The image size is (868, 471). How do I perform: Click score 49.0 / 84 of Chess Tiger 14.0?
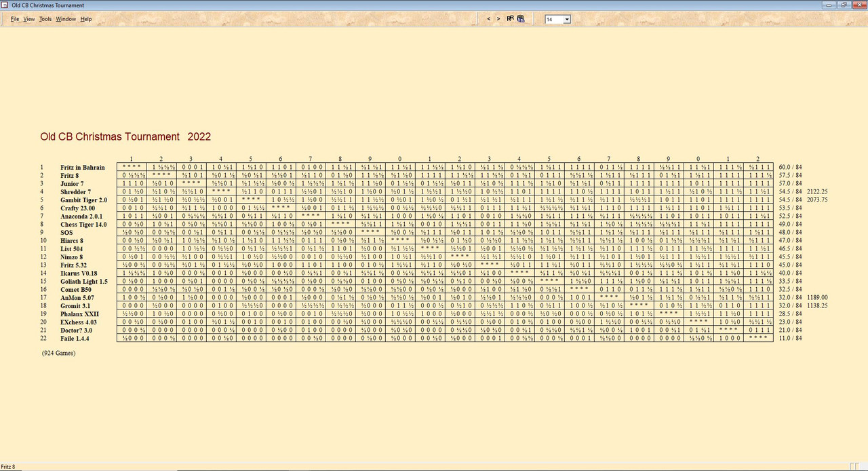pos(790,225)
